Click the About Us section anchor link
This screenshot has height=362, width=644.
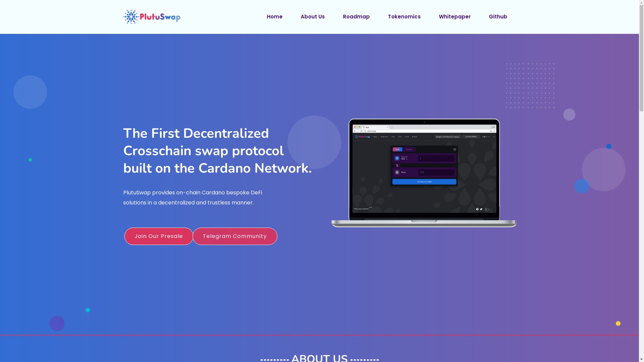pyautogui.click(x=312, y=16)
